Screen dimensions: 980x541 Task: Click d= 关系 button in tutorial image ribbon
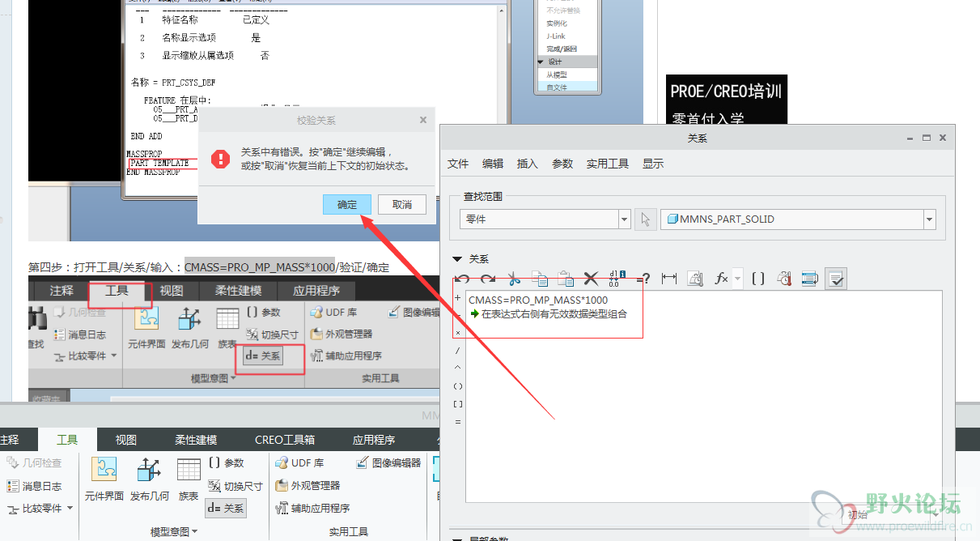(x=261, y=356)
